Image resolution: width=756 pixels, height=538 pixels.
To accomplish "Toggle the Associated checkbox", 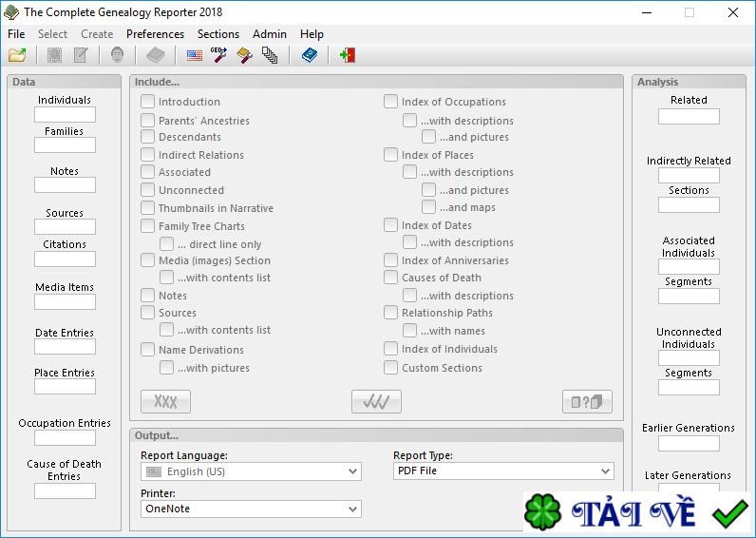I will 147,172.
